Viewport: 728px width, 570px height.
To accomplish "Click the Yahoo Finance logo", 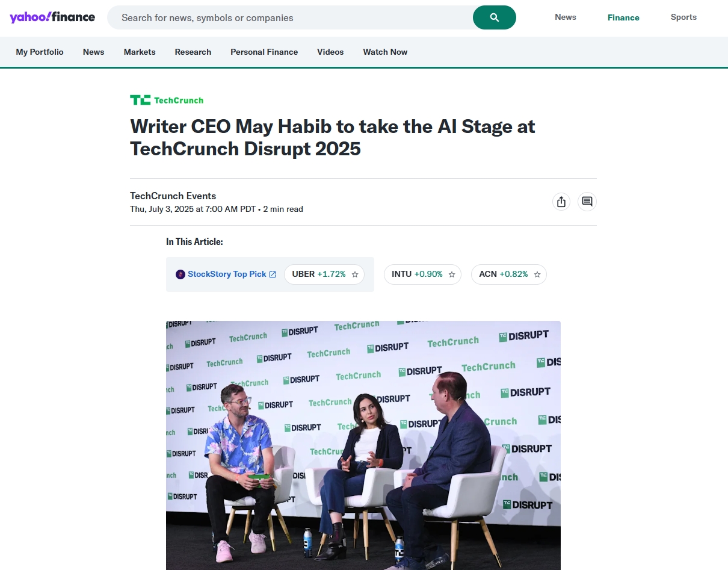I will [52, 17].
